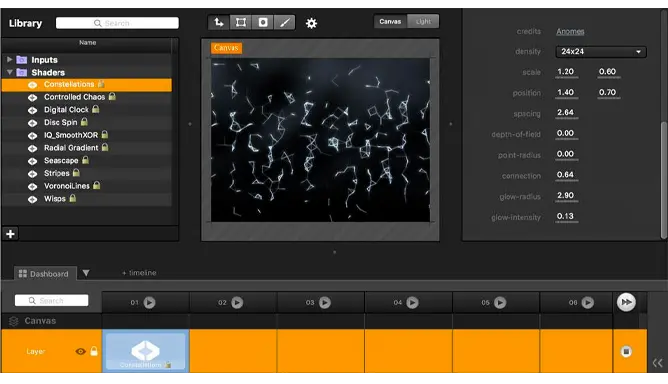668x384 pixels.
Task: Click the lock icon next to Seascape
Action: click(x=85, y=160)
